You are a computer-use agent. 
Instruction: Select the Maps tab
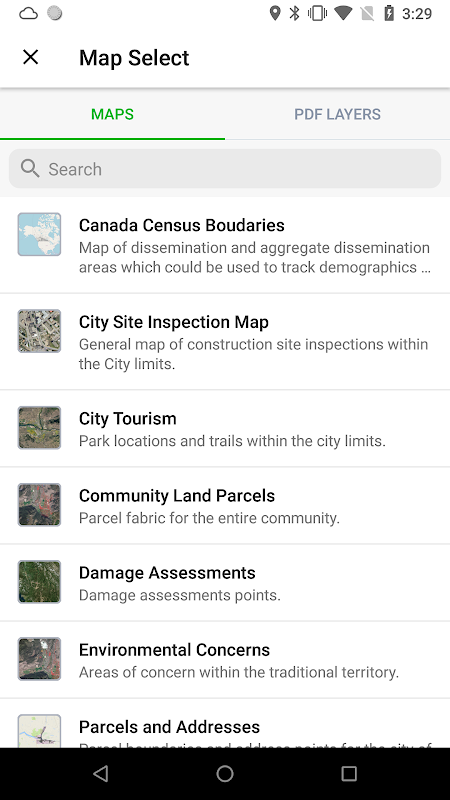112,114
